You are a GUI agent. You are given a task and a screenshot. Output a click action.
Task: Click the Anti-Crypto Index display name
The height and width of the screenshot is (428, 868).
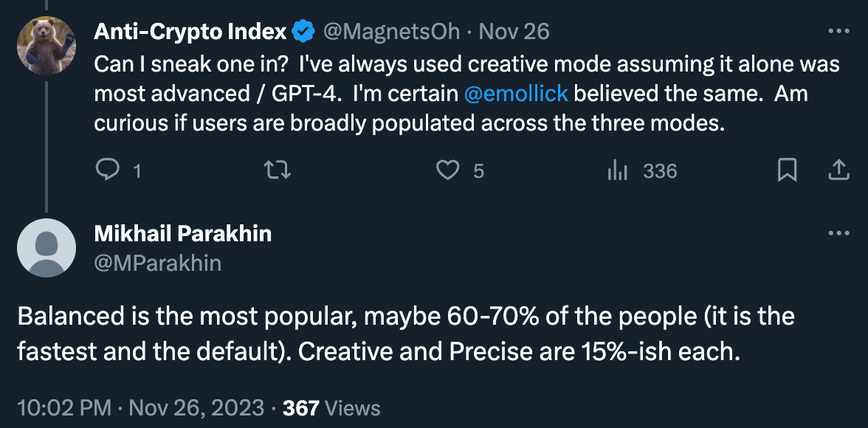(x=190, y=32)
